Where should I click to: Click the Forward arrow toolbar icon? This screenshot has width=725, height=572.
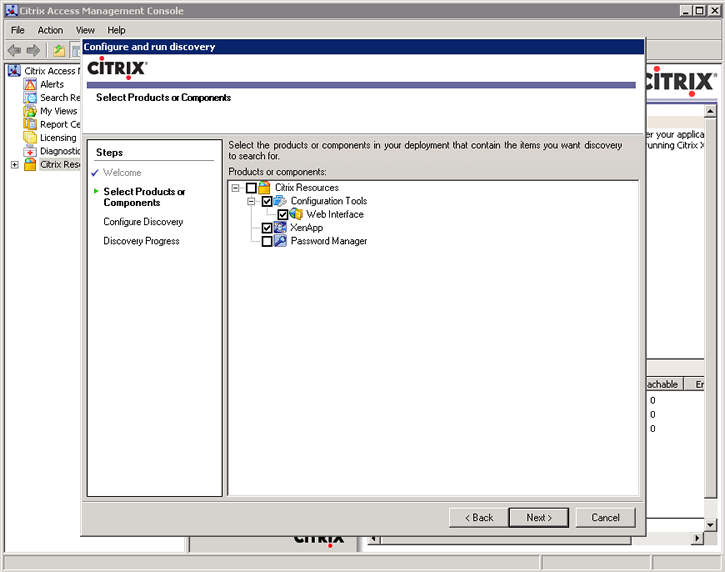(x=33, y=50)
